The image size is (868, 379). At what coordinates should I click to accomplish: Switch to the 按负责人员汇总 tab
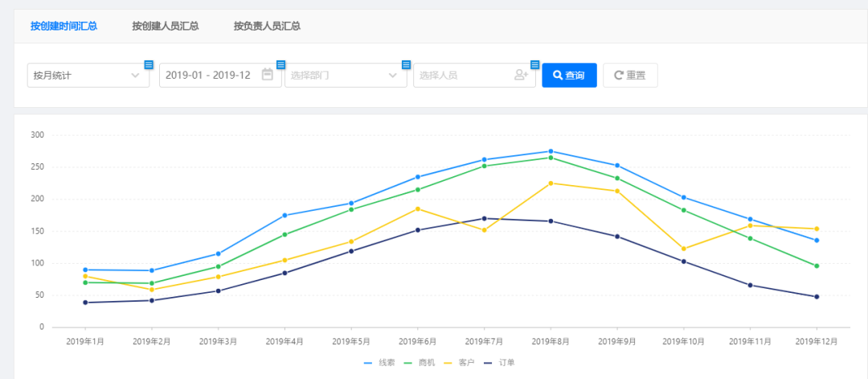tap(267, 26)
